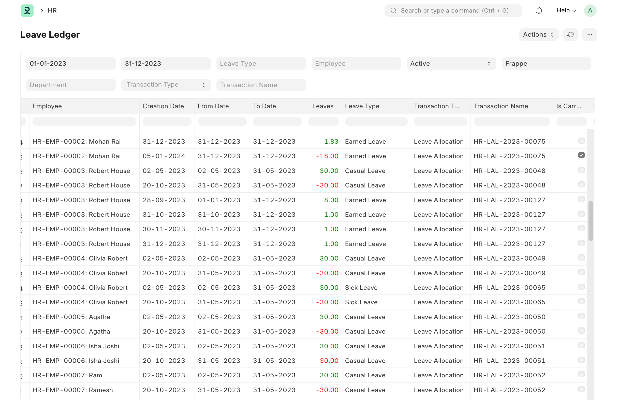The height and width of the screenshot is (400, 618).
Task: Toggle checkbox in HR-LAL-2023-00048 Robert House row
Action: [x=581, y=171]
